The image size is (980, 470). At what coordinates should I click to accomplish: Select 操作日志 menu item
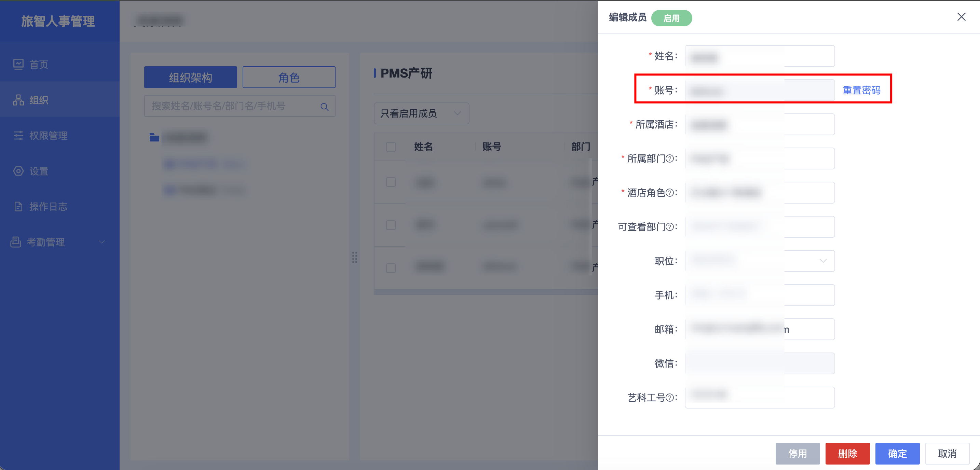(x=60, y=207)
